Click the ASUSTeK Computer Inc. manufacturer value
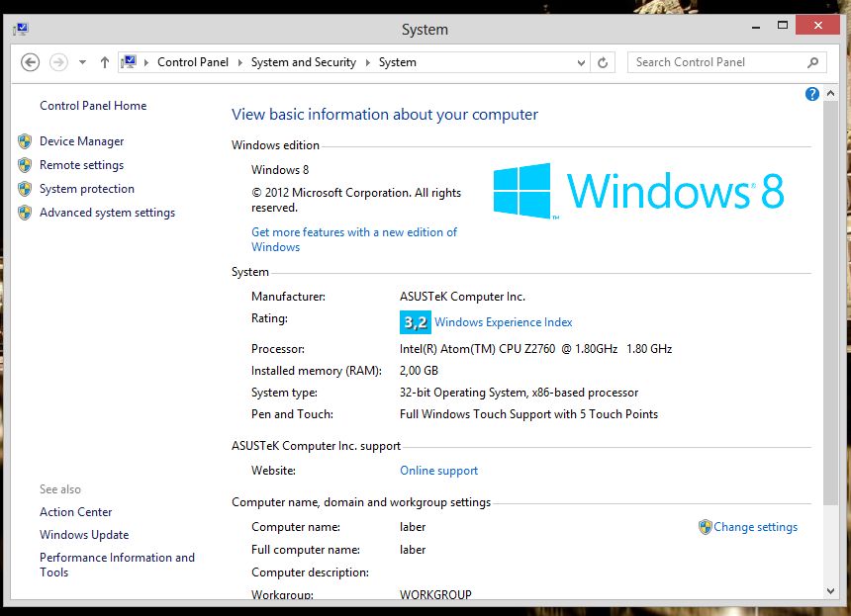 pos(462,297)
